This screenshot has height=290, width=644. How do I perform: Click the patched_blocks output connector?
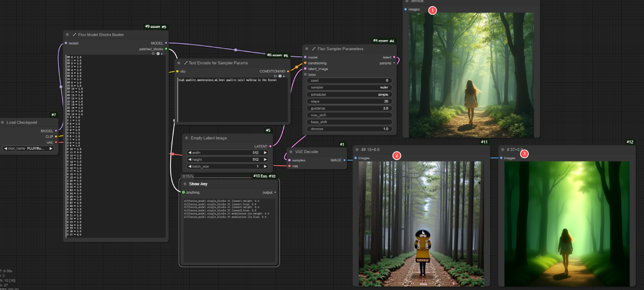tap(166, 49)
